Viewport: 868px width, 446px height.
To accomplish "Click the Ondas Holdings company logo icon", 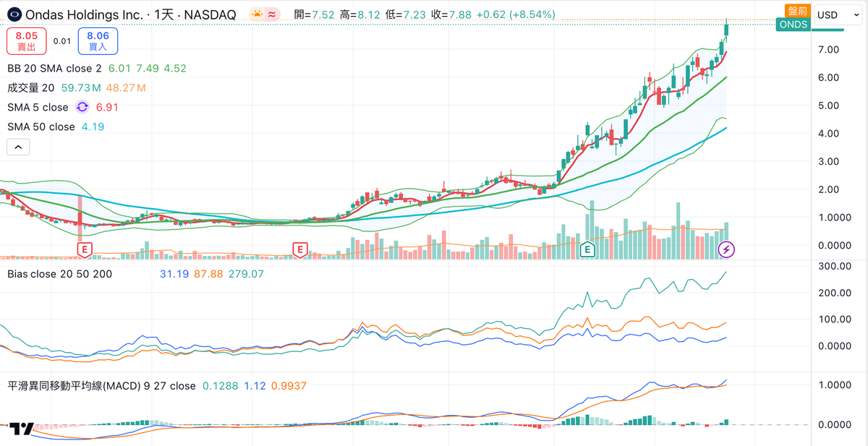I will coord(13,14).
